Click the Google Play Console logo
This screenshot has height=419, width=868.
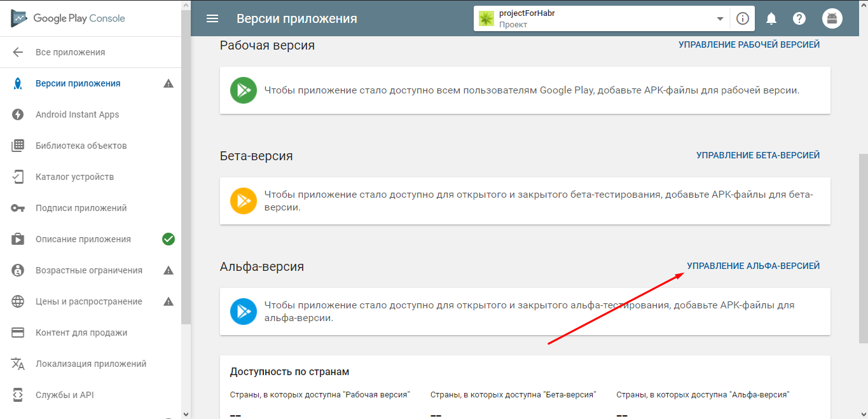point(68,18)
